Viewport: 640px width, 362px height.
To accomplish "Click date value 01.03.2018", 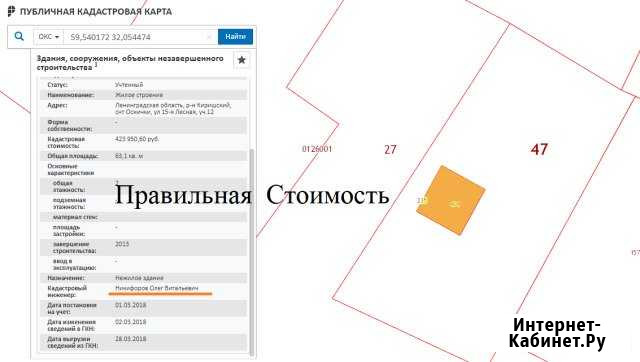I will pos(130,305).
